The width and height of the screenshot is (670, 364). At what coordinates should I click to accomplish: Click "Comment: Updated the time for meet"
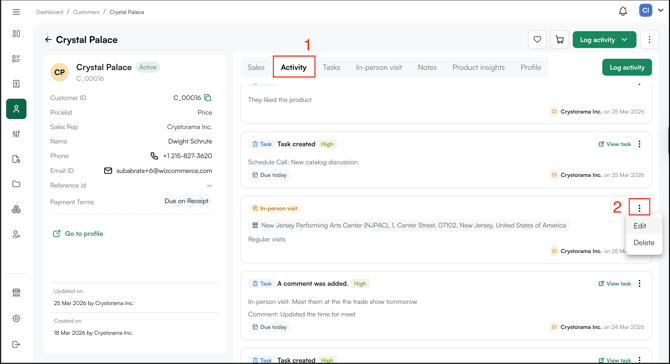pos(302,314)
